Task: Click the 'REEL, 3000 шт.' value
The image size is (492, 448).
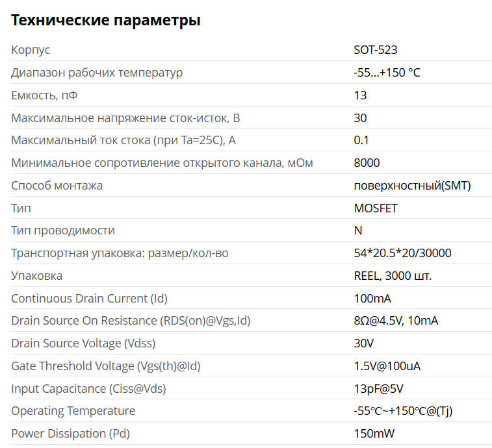Action: pyautogui.click(x=393, y=276)
